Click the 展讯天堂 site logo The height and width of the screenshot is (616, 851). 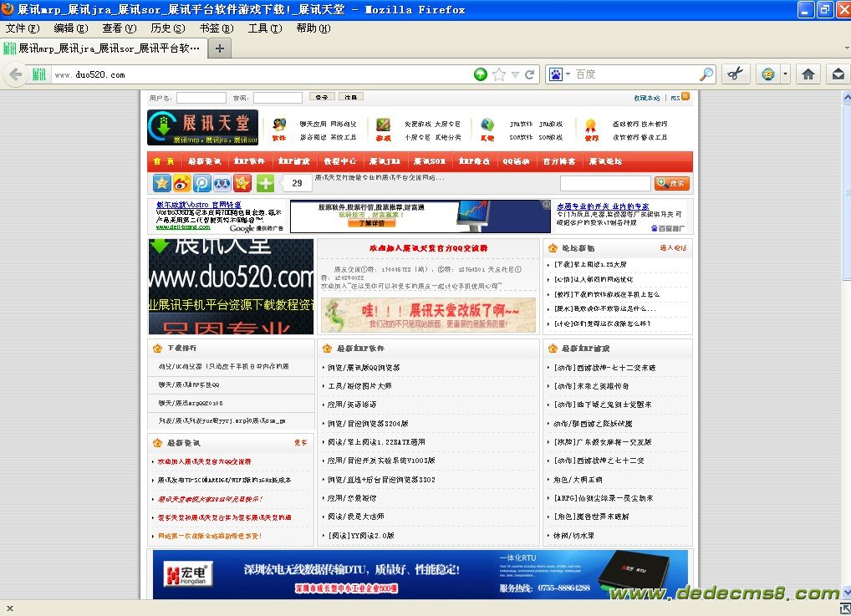pyautogui.click(x=202, y=127)
